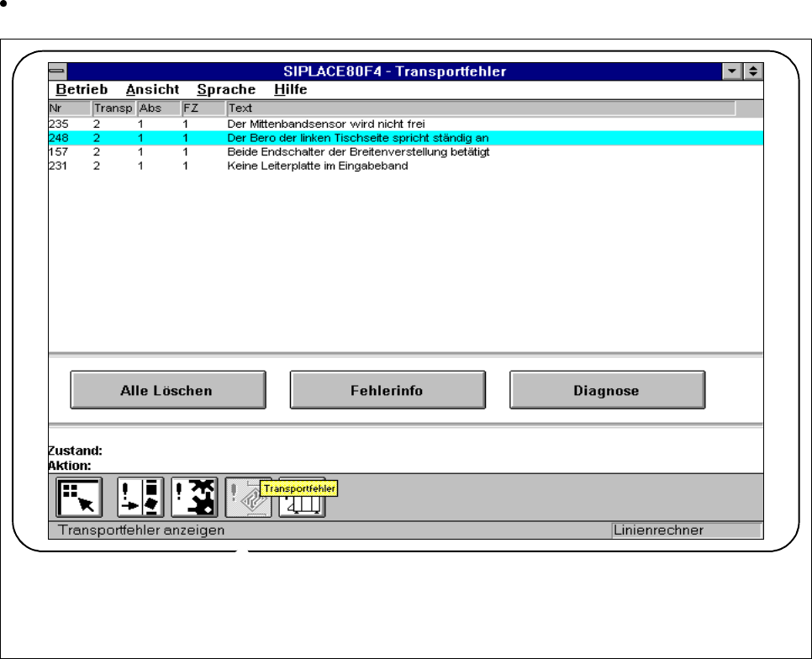Select row 'Keine Leiterplatte im Eingabeband'
This screenshot has height=659, width=812.
click(x=405, y=166)
